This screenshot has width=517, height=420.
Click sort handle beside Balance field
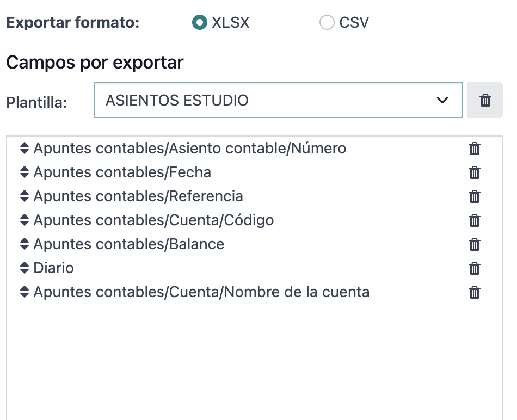click(24, 244)
